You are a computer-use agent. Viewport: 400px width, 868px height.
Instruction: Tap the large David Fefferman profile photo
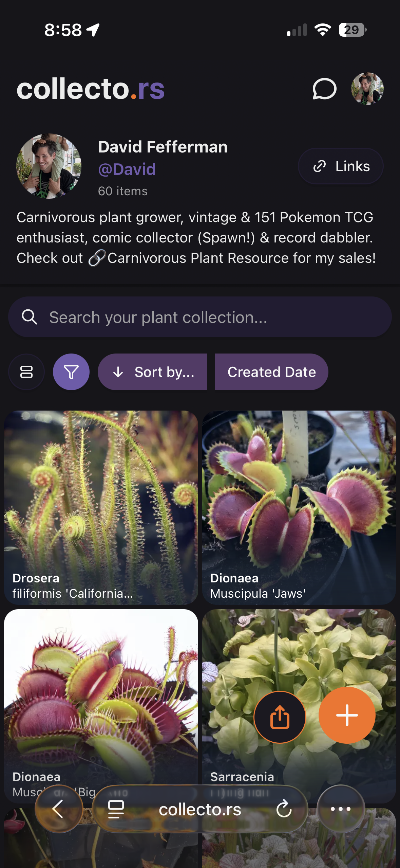tap(49, 166)
